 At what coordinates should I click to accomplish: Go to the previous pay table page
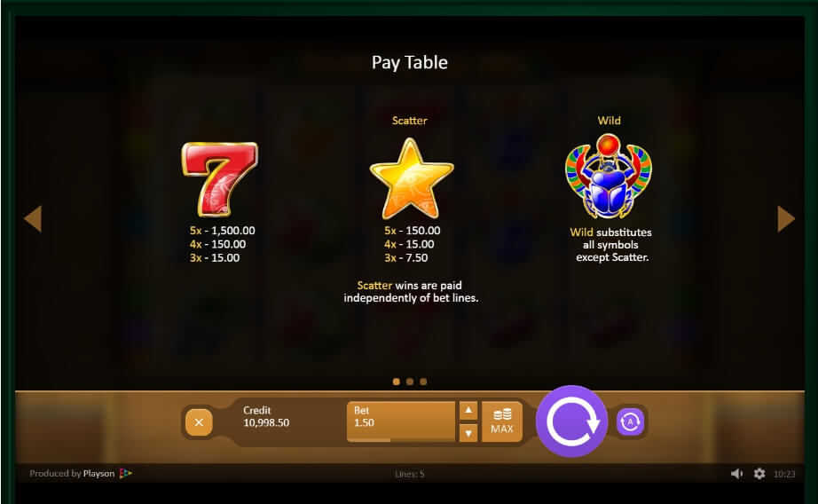point(33,218)
